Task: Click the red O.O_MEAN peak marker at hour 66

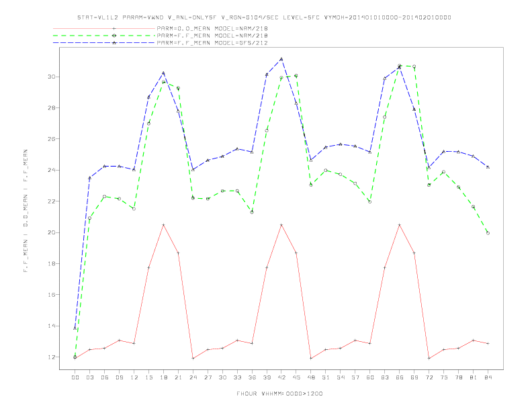Action: [400, 225]
